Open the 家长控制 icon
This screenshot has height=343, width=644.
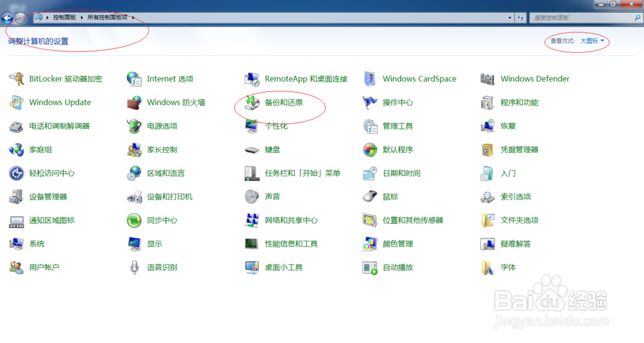tap(135, 150)
